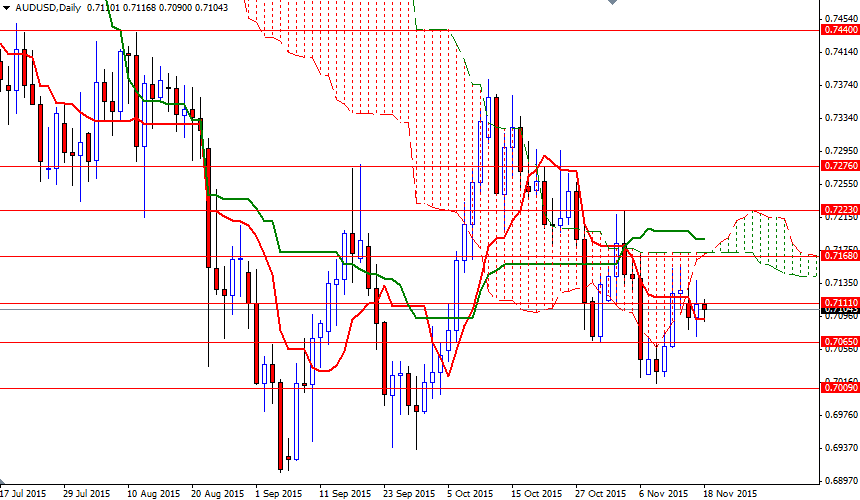This screenshot has width=860, height=500.
Task: Click the 1 Sep 2015 date label
Action: 278,493
